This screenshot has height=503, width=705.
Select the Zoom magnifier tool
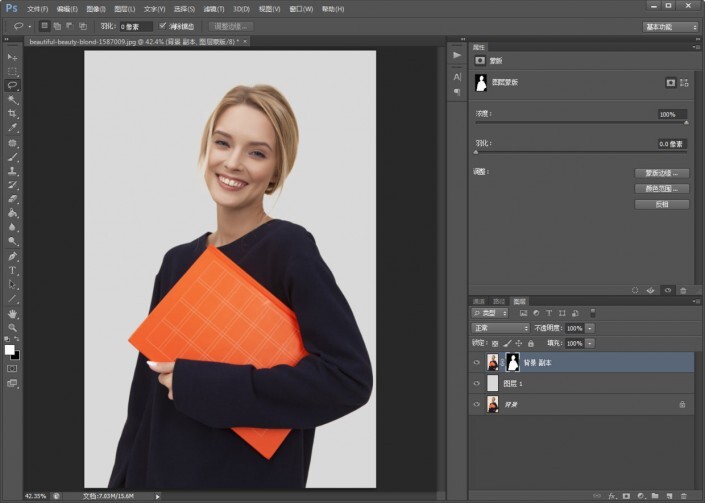[13, 327]
